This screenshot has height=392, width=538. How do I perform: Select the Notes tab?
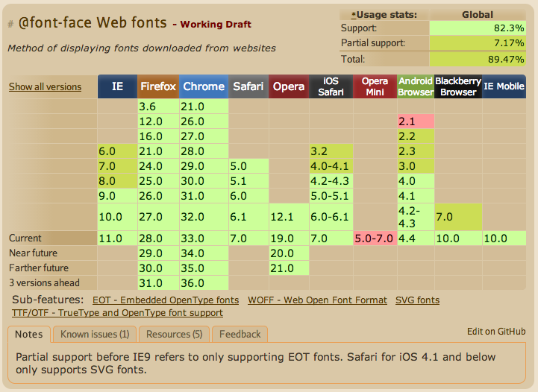coord(29,334)
